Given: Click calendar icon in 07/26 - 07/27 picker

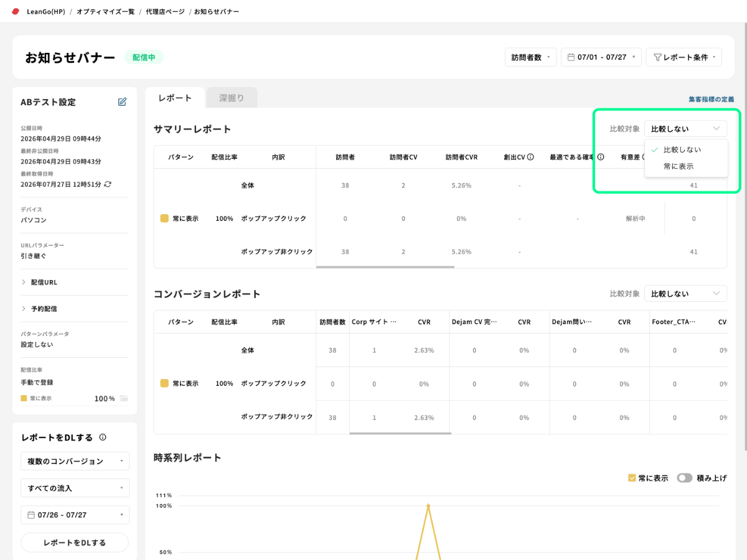Looking at the screenshot, I should (x=31, y=515).
